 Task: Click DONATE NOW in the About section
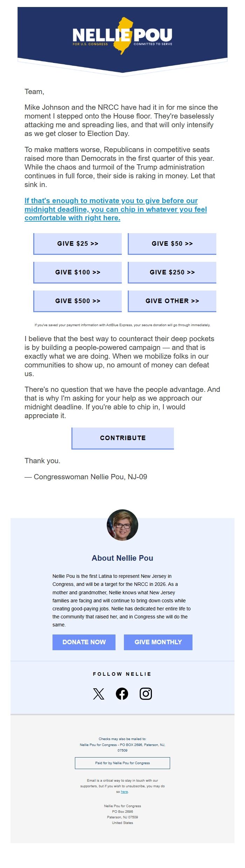coord(84,642)
